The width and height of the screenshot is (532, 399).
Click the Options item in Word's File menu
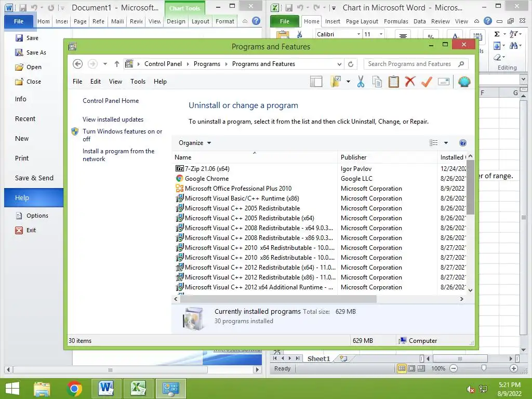(x=32, y=216)
